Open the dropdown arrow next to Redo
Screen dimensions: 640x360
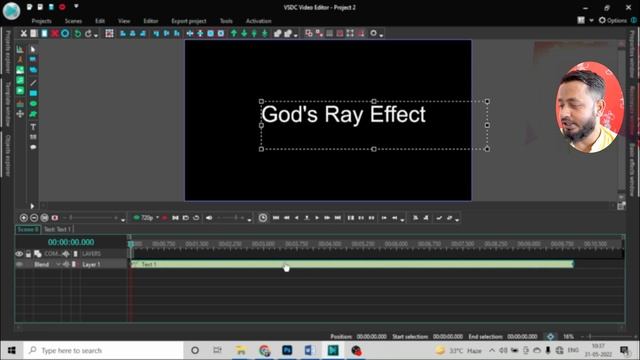[x=96, y=36]
